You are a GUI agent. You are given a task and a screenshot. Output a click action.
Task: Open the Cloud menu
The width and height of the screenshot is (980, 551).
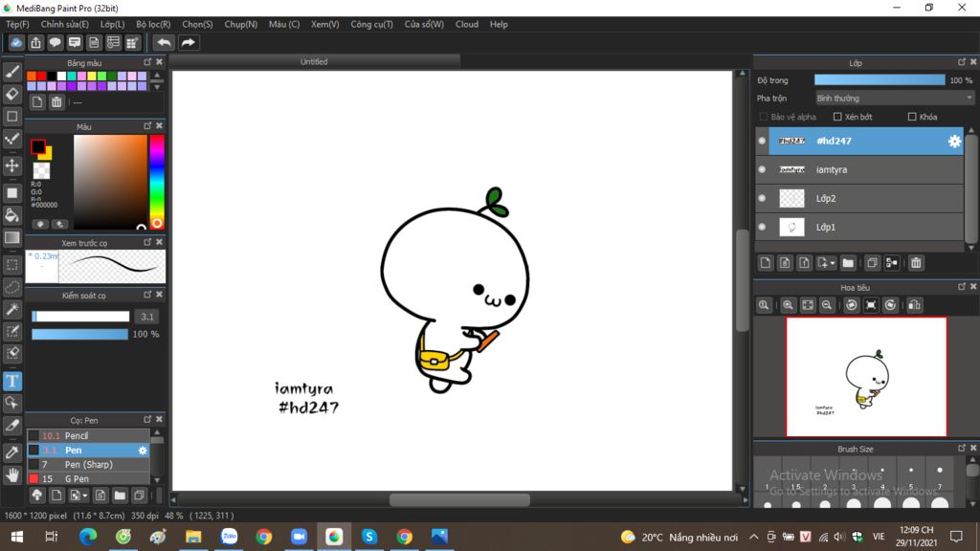click(x=467, y=24)
